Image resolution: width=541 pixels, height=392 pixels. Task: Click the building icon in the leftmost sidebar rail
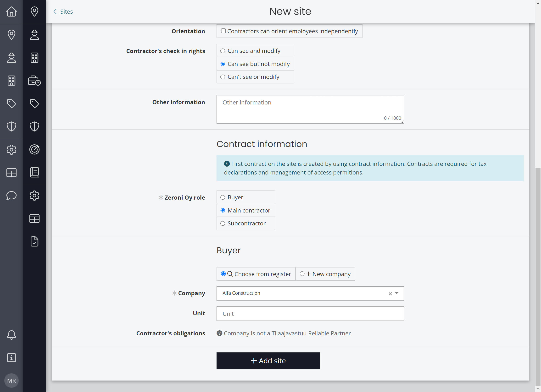tap(11, 81)
